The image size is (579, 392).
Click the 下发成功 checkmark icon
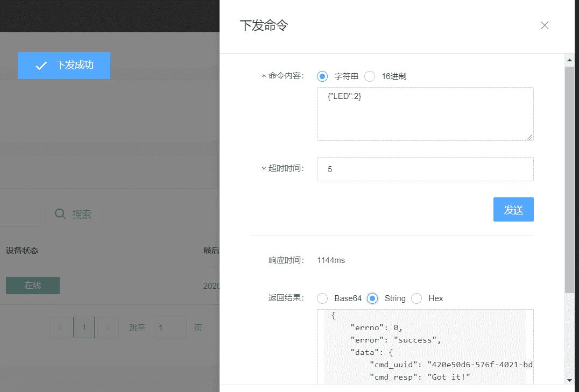[41, 66]
